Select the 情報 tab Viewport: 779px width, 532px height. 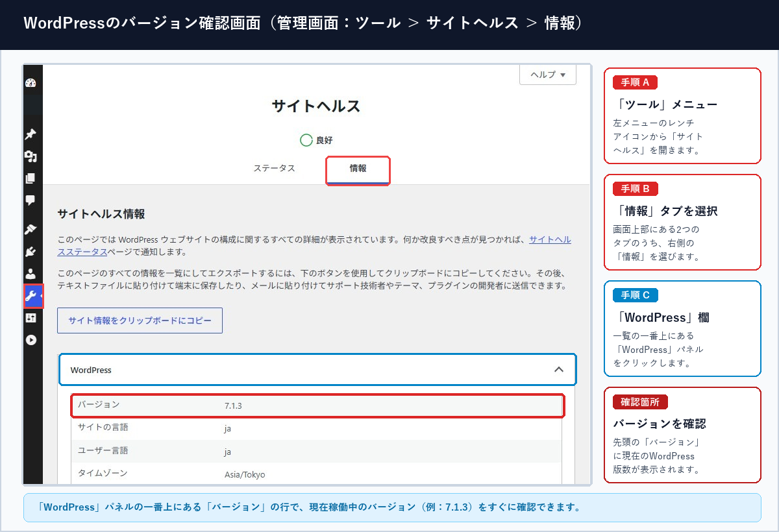point(358,170)
